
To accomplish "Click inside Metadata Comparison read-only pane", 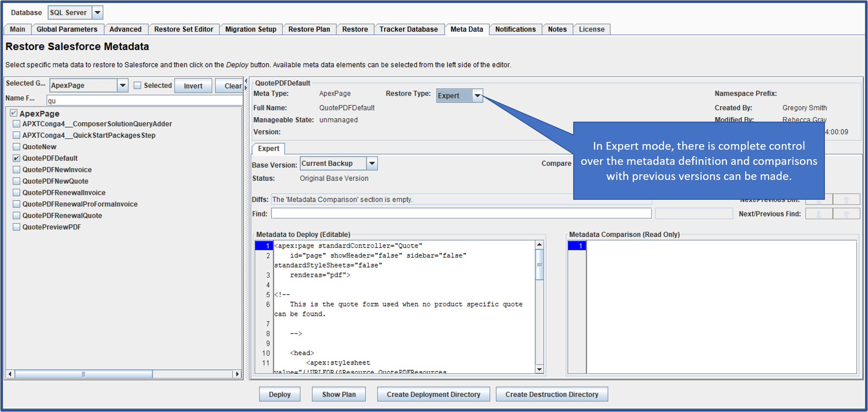I will coord(721,307).
